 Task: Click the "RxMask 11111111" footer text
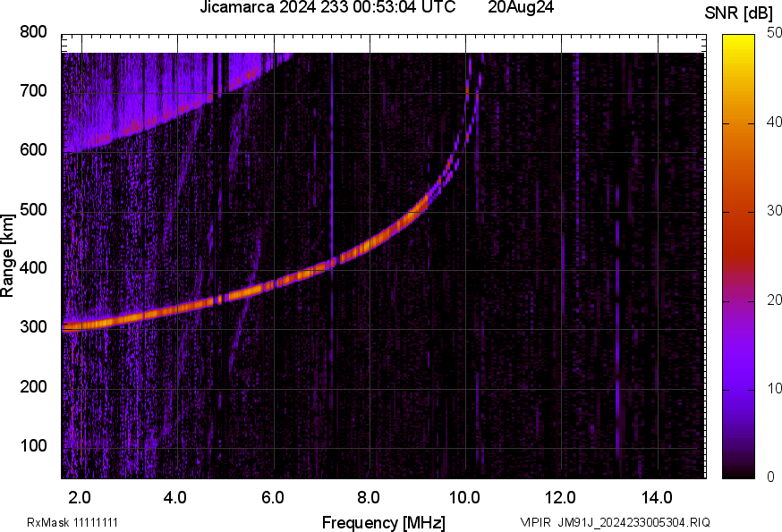72,522
